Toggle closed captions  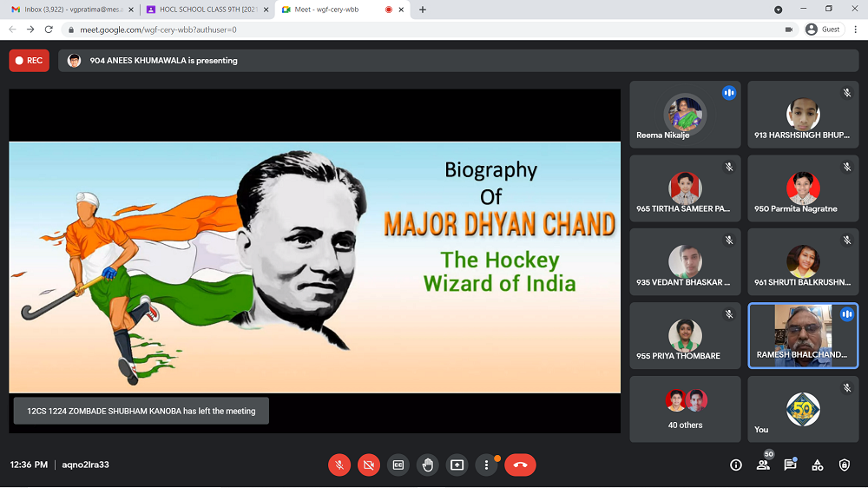[398, 465]
